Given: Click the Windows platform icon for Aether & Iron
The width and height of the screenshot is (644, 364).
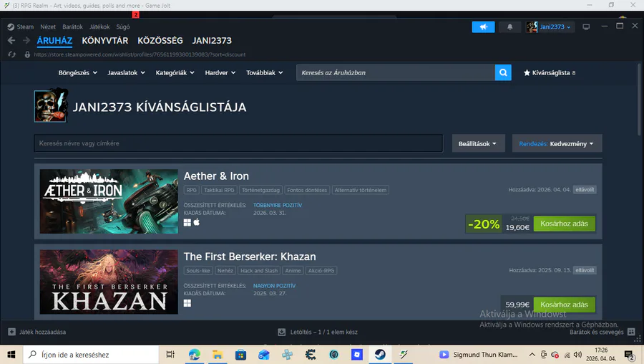Looking at the screenshot, I should click(x=187, y=223).
